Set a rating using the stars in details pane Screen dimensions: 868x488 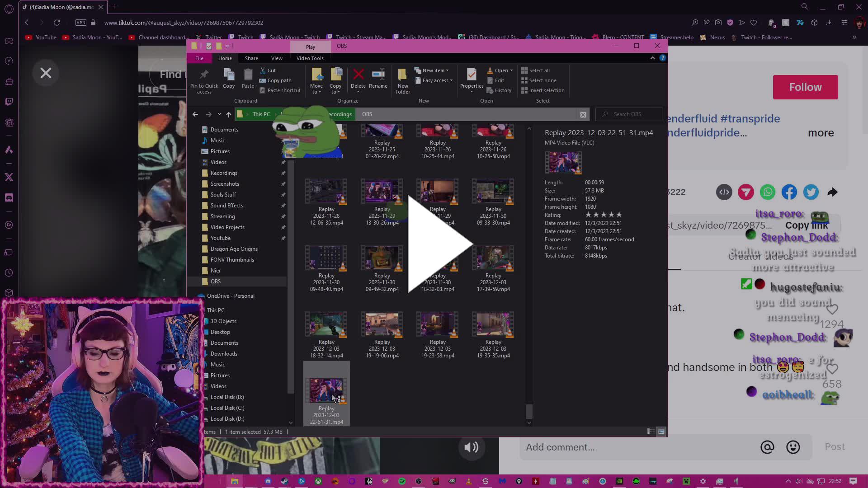tap(603, 215)
